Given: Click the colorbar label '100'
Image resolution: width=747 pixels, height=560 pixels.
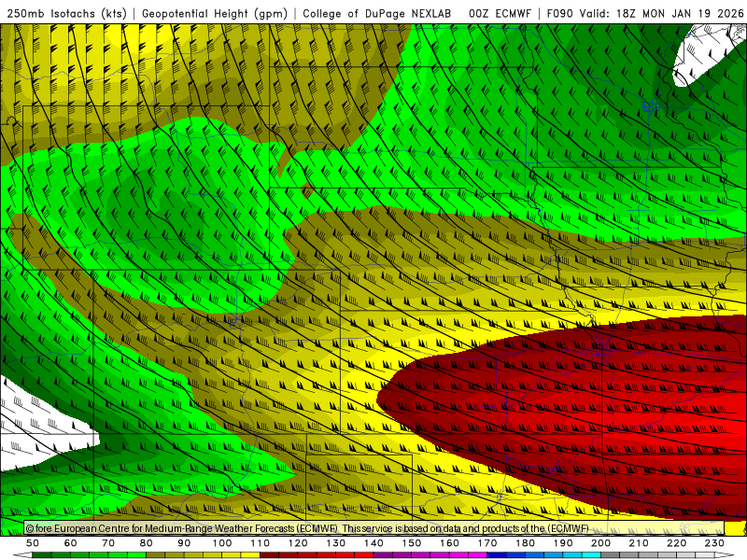Looking at the screenshot, I should [x=222, y=543].
